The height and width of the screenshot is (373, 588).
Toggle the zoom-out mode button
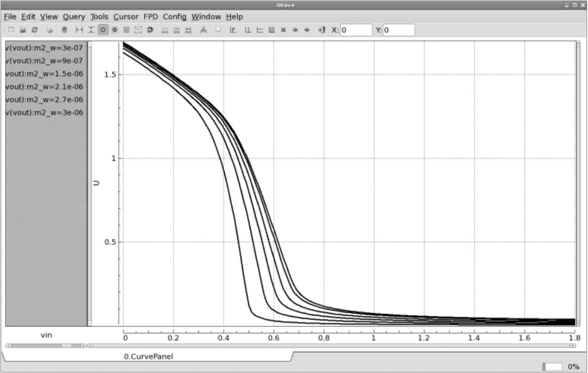tap(115, 30)
